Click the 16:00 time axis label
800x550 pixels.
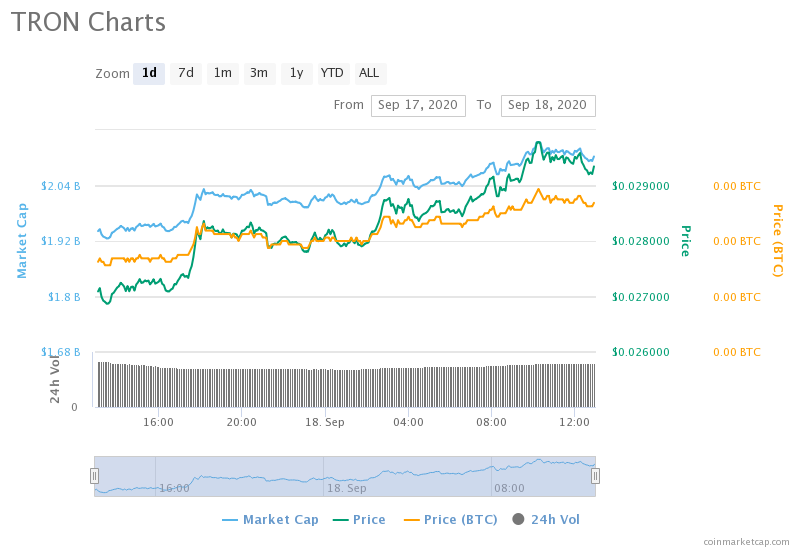point(158,422)
